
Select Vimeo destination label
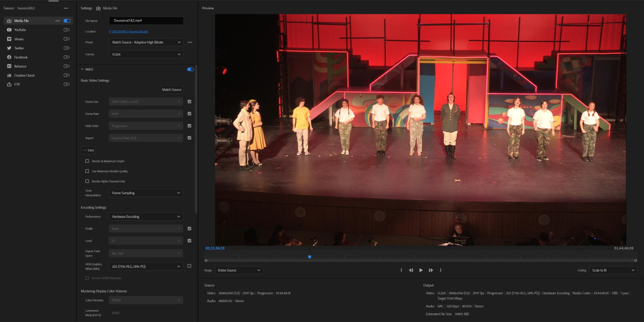click(19, 39)
